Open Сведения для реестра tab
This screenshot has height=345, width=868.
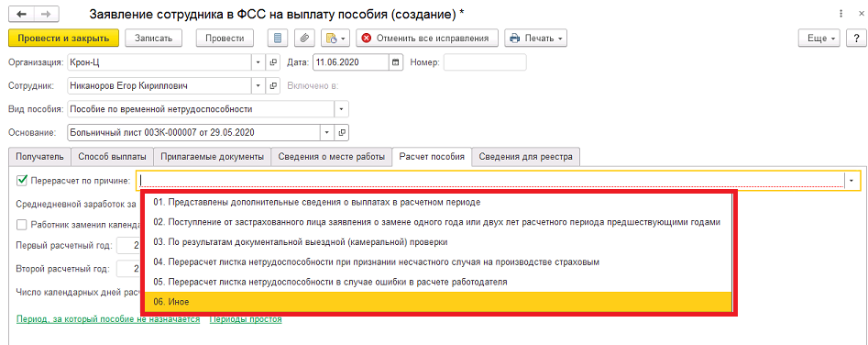tap(526, 157)
